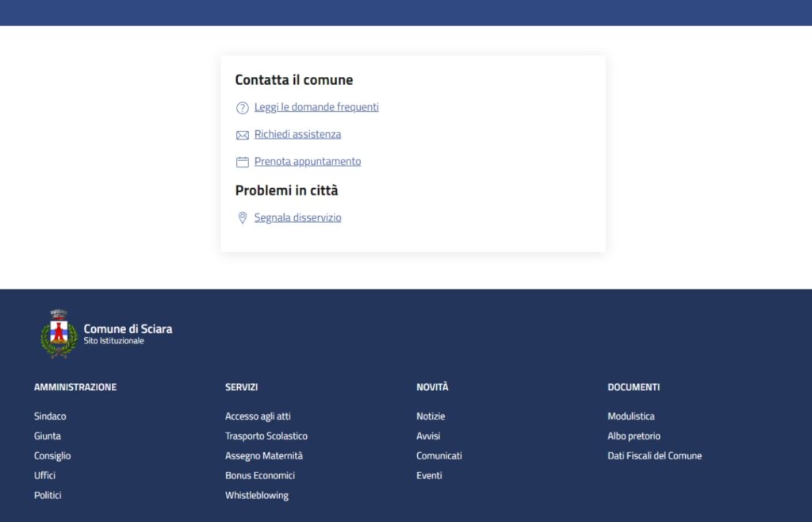Open Whistleblowing in the Servizi column
The height and width of the screenshot is (522, 812).
pyautogui.click(x=256, y=495)
